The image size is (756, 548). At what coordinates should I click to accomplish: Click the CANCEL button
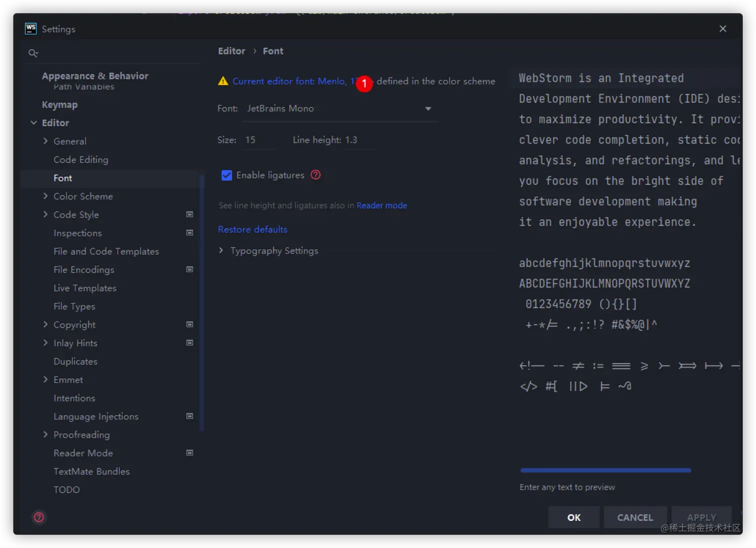635,518
